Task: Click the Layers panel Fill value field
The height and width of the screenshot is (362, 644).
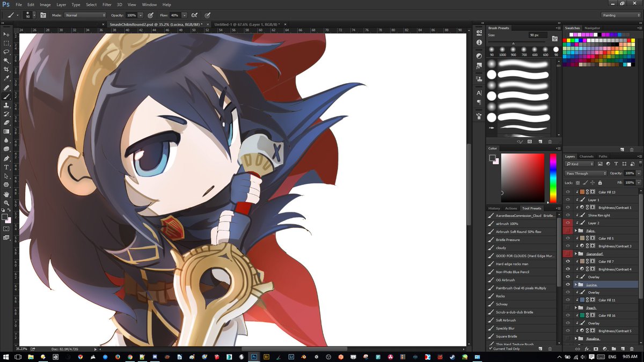Action: (x=629, y=182)
